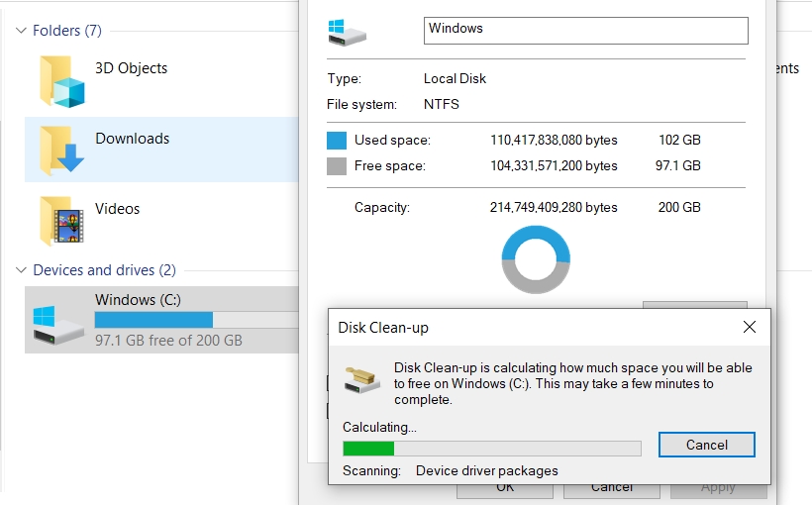Click the 'Type:' label
The width and height of the screenshot is (812, 505).
pos(344,79)
